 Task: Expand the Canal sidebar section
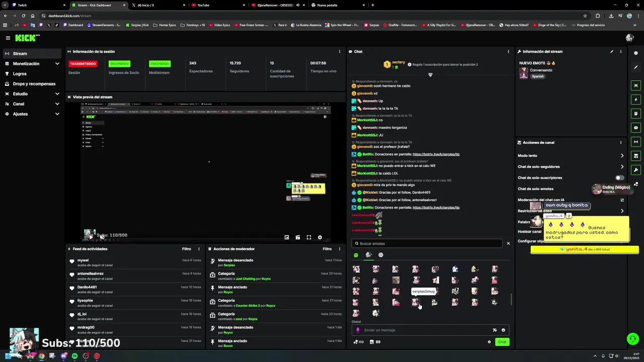tap(31, 104)
